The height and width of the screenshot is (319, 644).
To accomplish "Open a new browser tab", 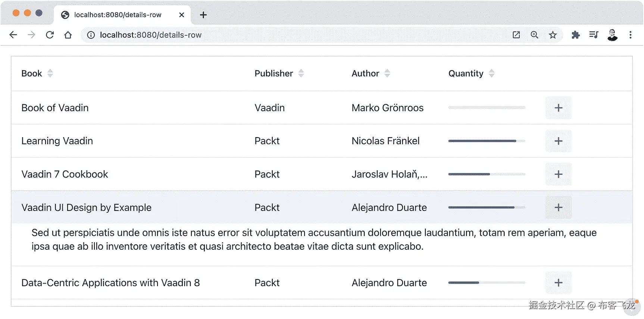I will click(x=203, y=15).
